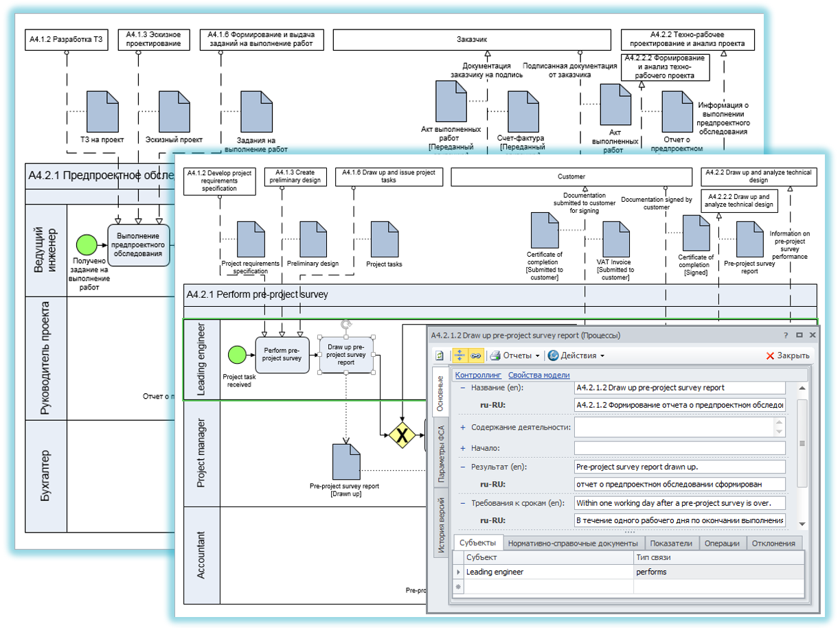This screenshot has height=628, width=840.
Task: Click the refresh icon in properties toolbar
Action: tap(440, 356)
